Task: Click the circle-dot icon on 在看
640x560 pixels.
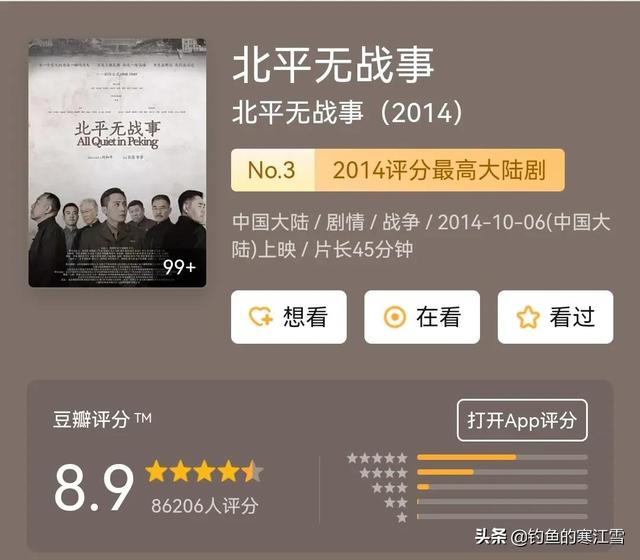Action: pyautogui.click(x=395, y=317)
